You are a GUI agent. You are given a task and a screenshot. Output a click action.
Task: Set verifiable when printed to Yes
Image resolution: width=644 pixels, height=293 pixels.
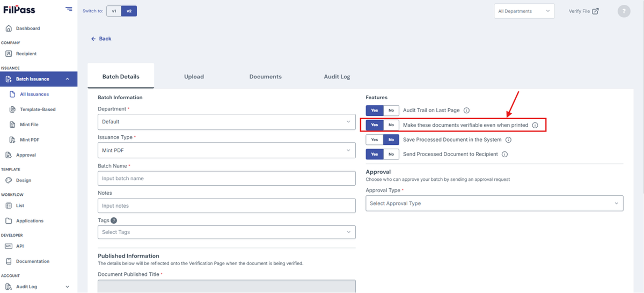(375, 125)
